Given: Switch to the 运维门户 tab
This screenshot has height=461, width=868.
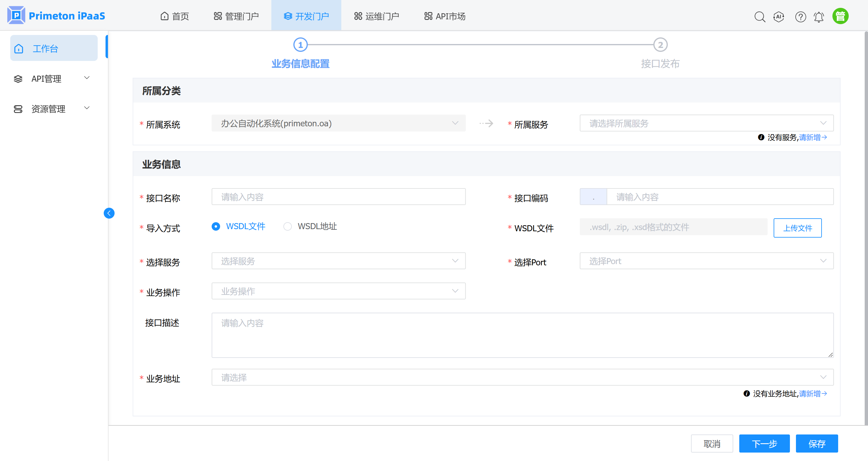Looking at the screenshot, I should (x=376, y=16).
